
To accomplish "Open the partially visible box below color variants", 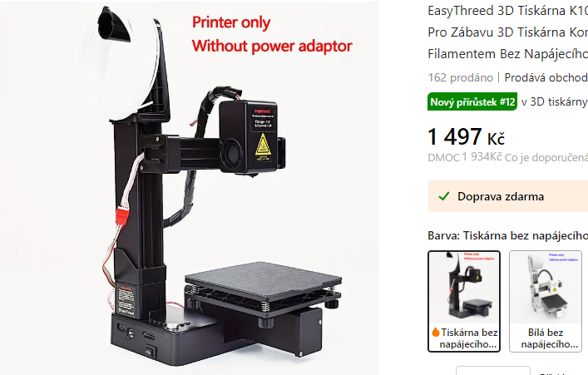I will click(x=492, y=371).
